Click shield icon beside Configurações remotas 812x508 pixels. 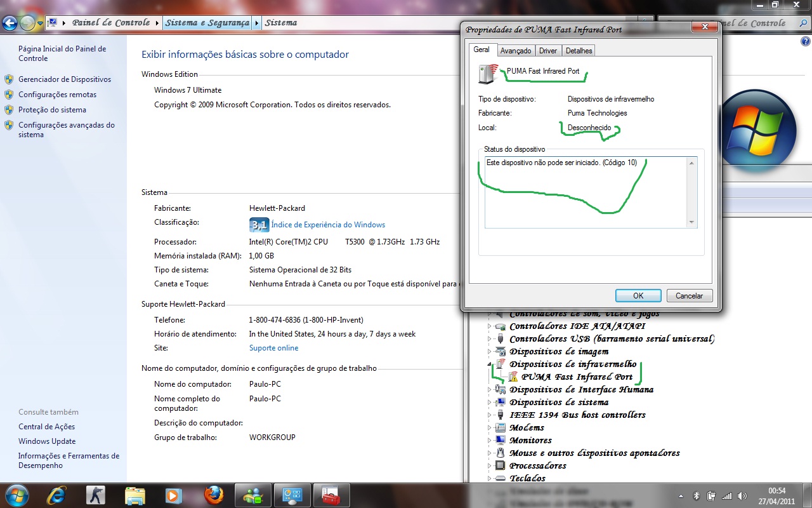pyautogui.click(x=9, y=95)
